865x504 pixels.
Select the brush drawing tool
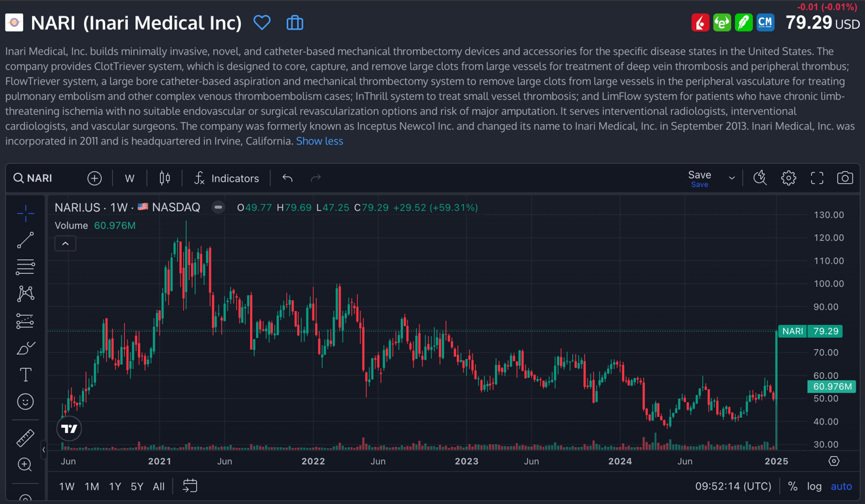26,348
